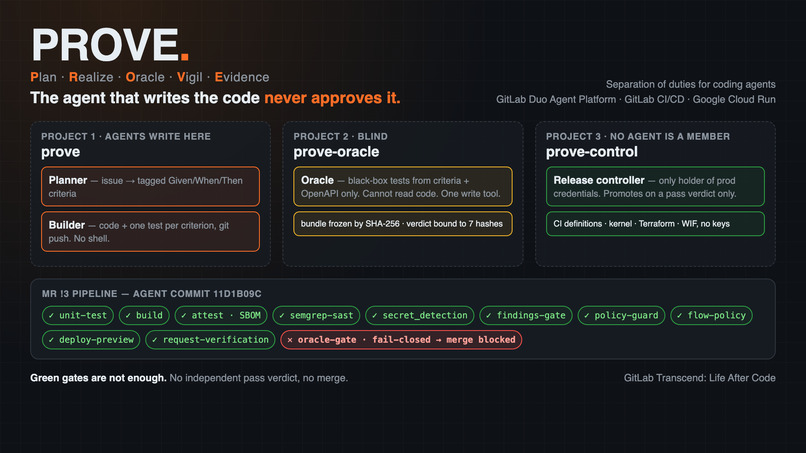Click the flow-policy badge
This screenshot has width=806, height=453.
point(711,315)
